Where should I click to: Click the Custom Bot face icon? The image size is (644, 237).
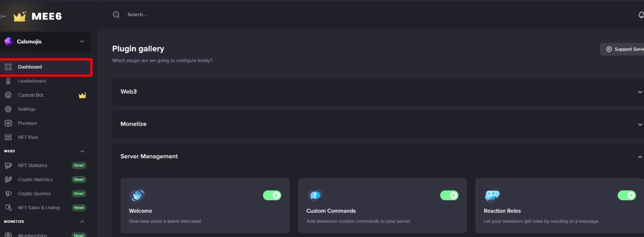[x=8, y=95]
